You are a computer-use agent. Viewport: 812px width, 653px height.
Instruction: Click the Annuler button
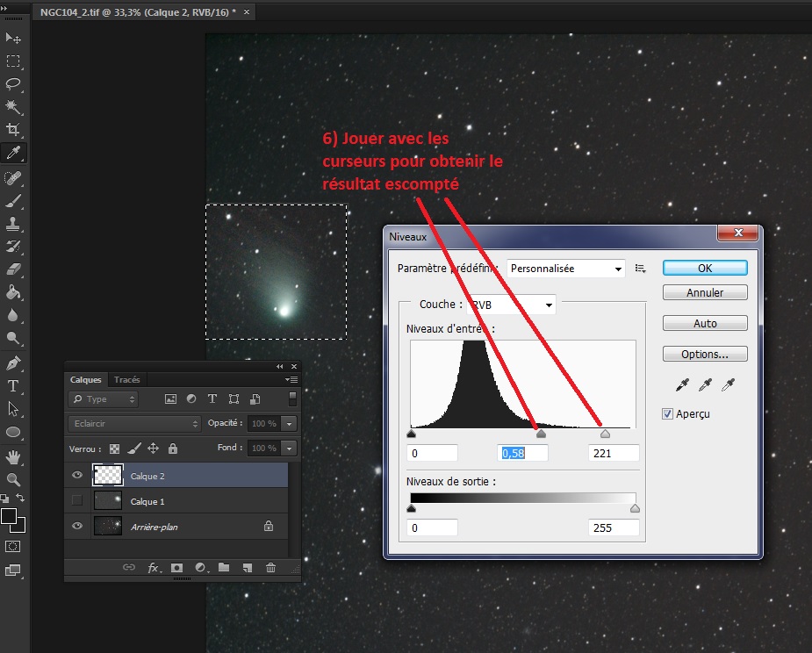[x=705, y=292]
